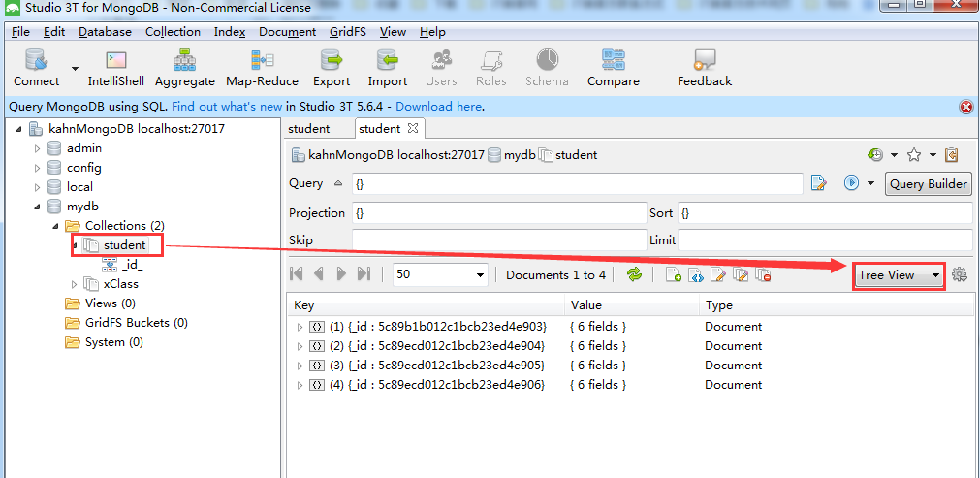
Task: Click the view document JSON icon
Action: coord(696,275)
